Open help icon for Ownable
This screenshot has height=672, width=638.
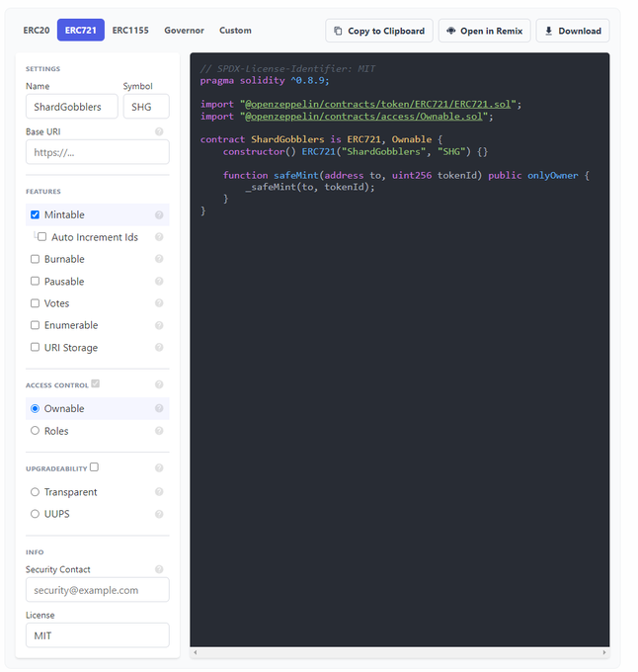(x=159, y=408)
